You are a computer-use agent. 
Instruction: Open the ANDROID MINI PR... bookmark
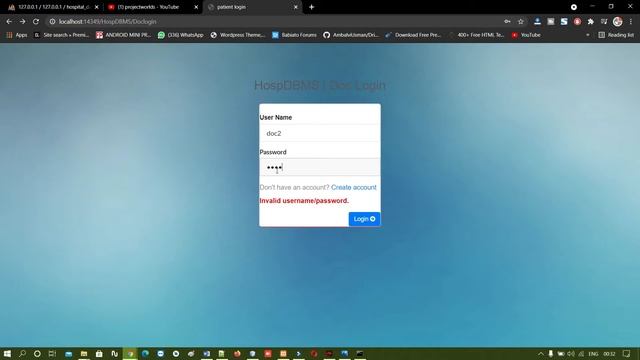[x=124, y=35]
